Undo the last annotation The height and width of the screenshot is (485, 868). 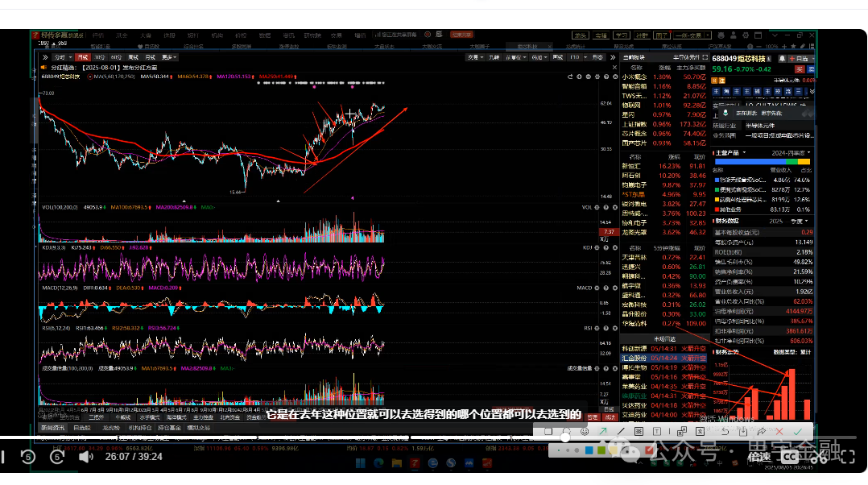(x=725, y=431)
